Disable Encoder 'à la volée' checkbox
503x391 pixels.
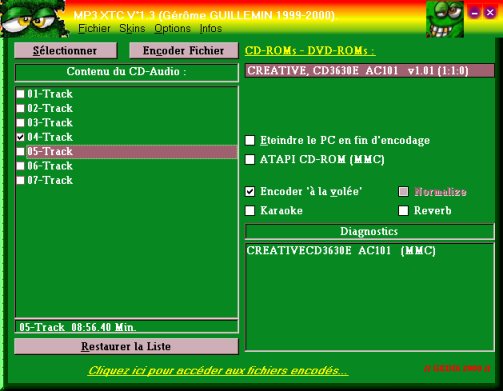click(250, 191)
